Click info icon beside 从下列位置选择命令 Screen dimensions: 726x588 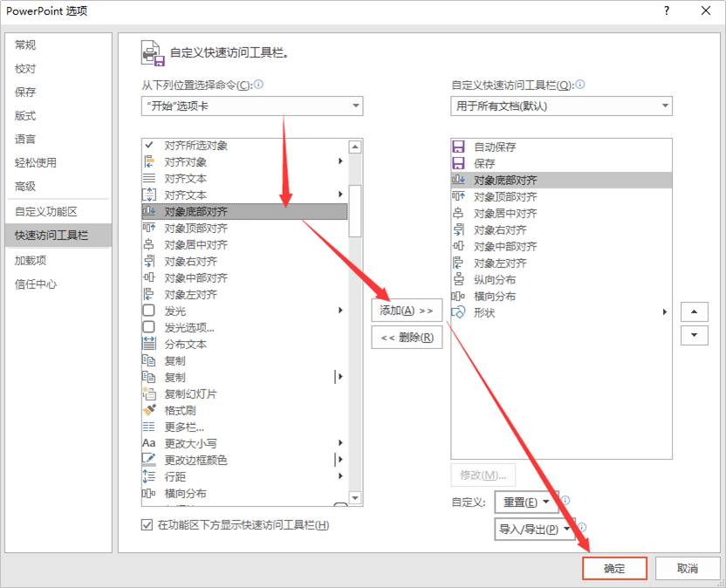pyautogui.click(x=258, y=85)
